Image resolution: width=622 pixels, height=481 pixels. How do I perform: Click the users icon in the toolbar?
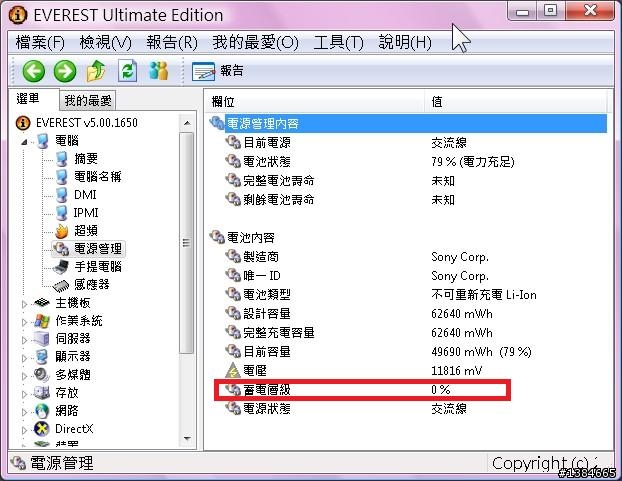pyautogui.click(x=159, y=71)
